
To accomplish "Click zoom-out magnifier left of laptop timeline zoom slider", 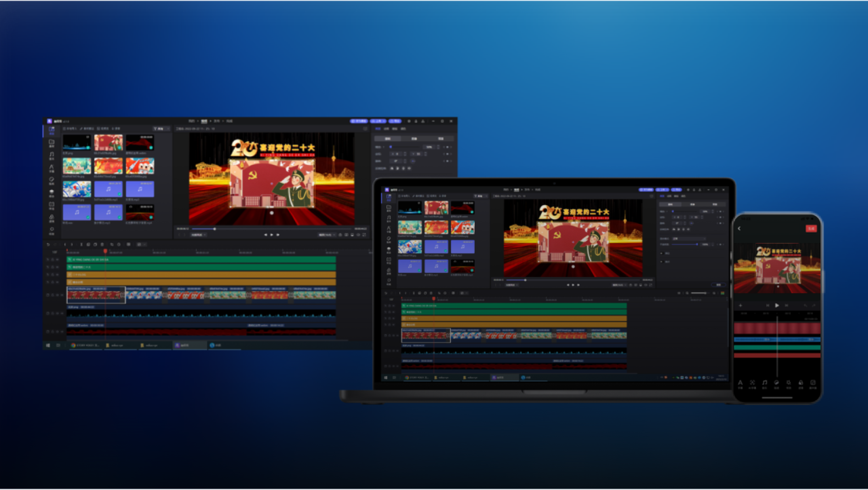I will point(687,293).
